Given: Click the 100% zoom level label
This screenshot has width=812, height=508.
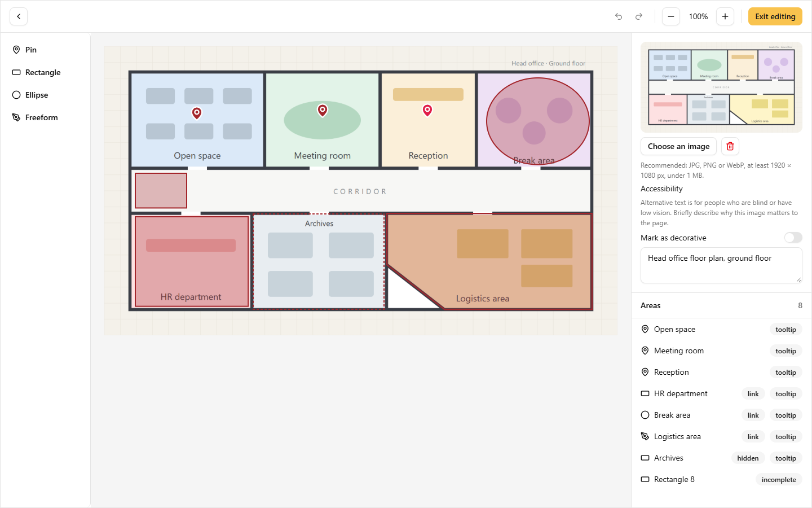Looking at the screenshot, I should tap(698, 16).
